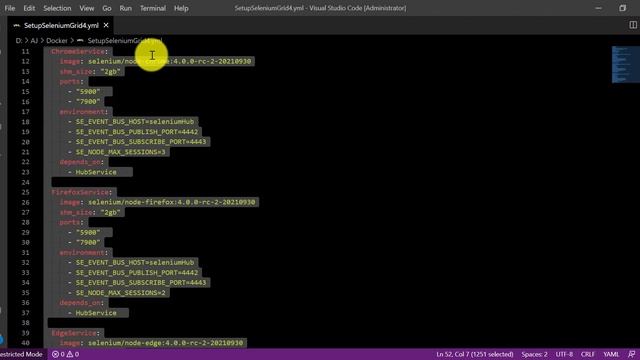Open the Help menu
640x360 pixels.
181,8
